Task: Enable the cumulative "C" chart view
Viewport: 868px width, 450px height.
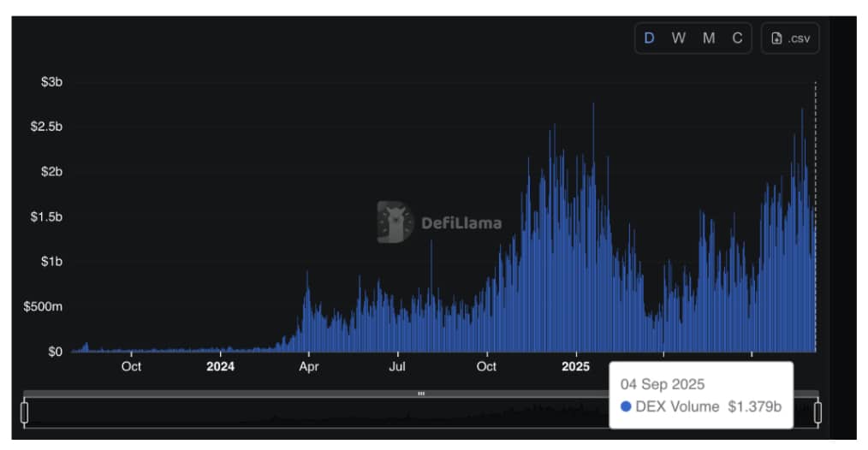Action: (x=737, y=38)
